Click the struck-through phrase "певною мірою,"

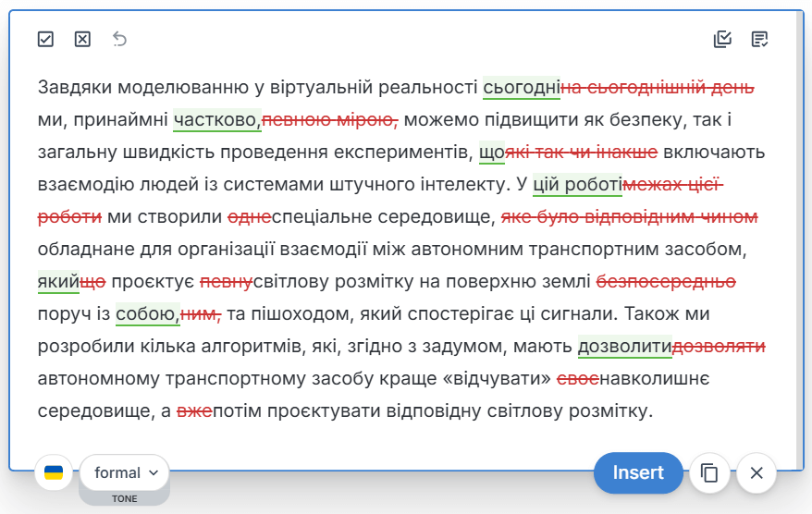click(330, 120)
